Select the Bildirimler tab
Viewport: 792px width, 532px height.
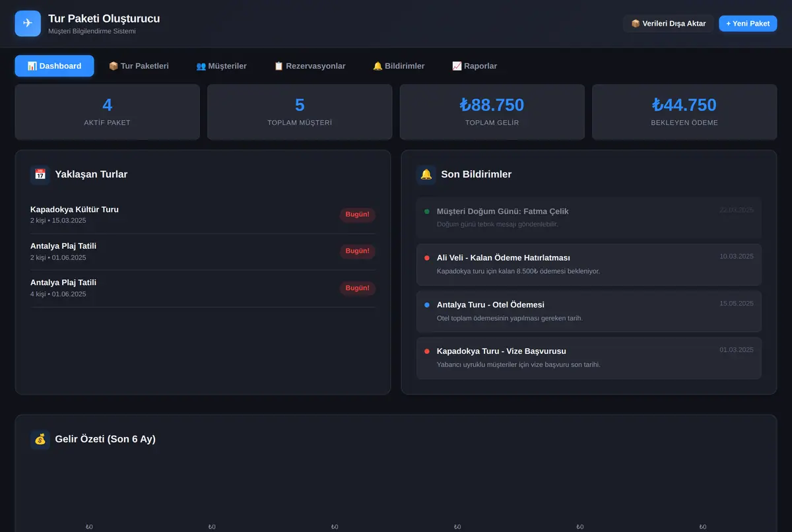(399, 66)
